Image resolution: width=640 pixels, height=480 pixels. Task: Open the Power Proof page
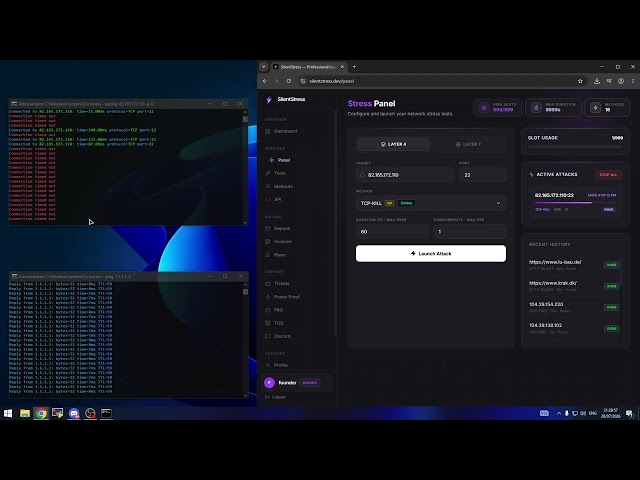[x=287, y=297]
